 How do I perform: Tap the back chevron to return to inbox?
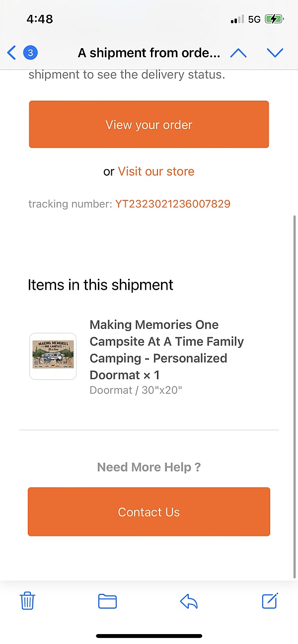click(11, 53)
